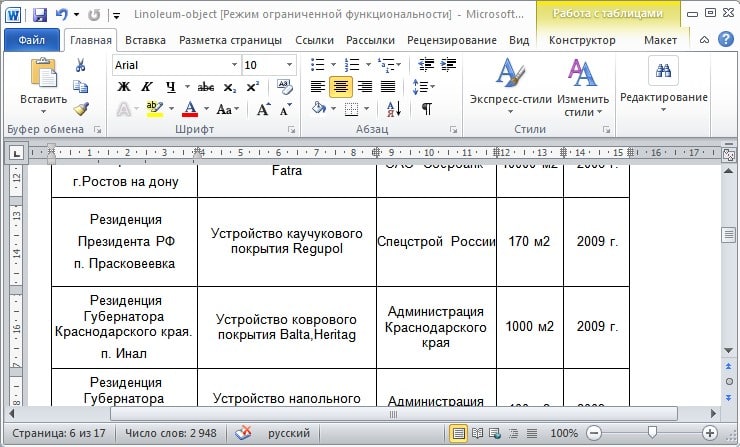Viewport: 740px width, 447px height.
Task: Expand bullet list style dropdown
Action: (x=333, y=65)
